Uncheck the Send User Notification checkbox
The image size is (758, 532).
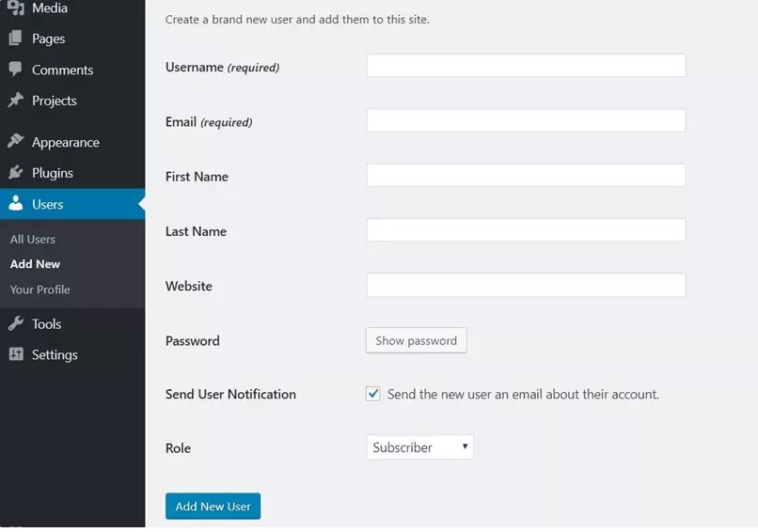click(x=373, y=394)
